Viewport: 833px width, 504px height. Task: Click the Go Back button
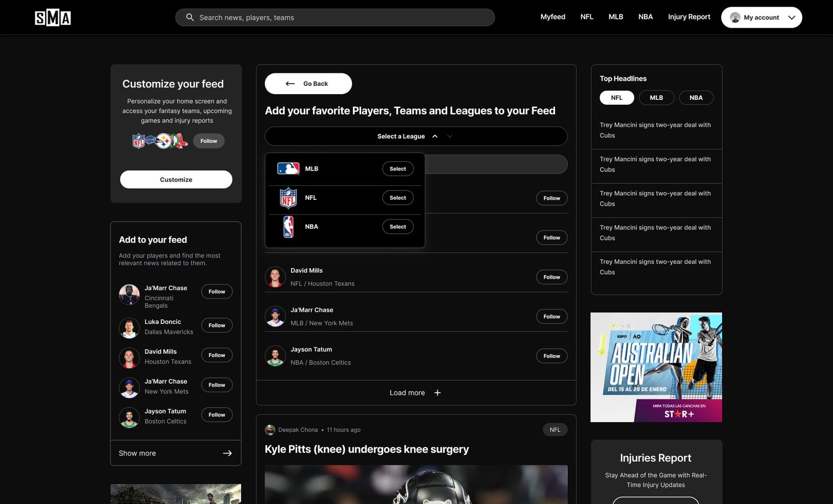coord(308,83)
